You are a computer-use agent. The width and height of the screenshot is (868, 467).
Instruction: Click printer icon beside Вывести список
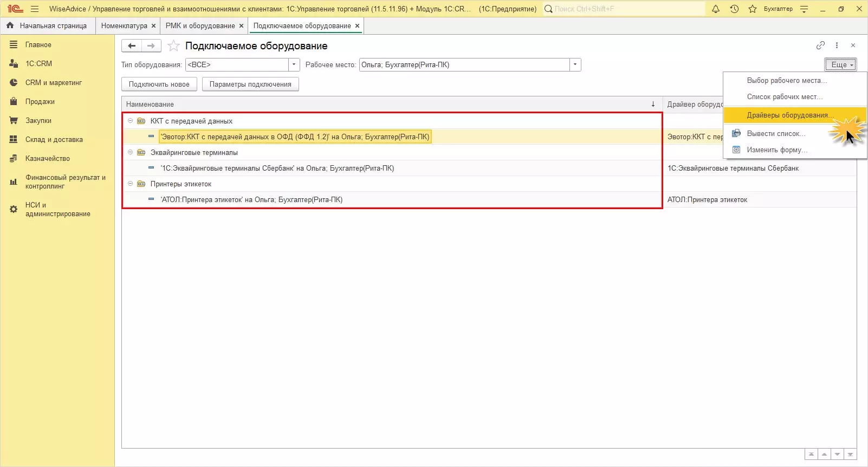point(736,133)
